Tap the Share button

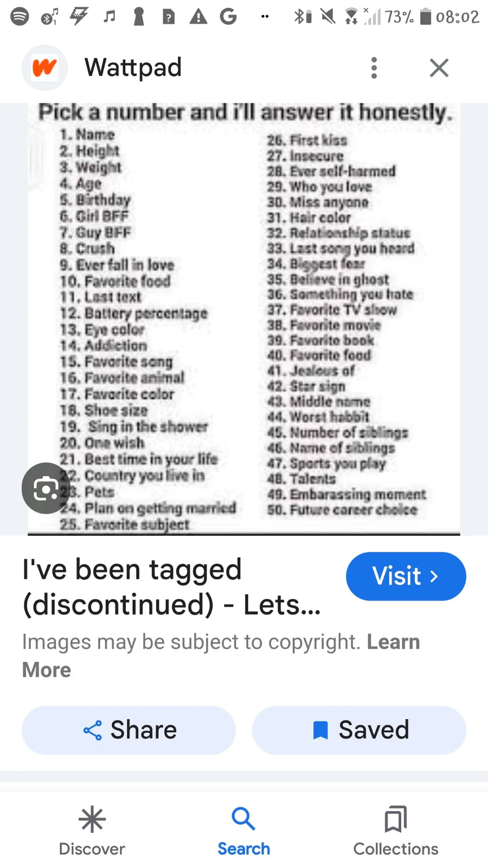[x=129, y=730]
